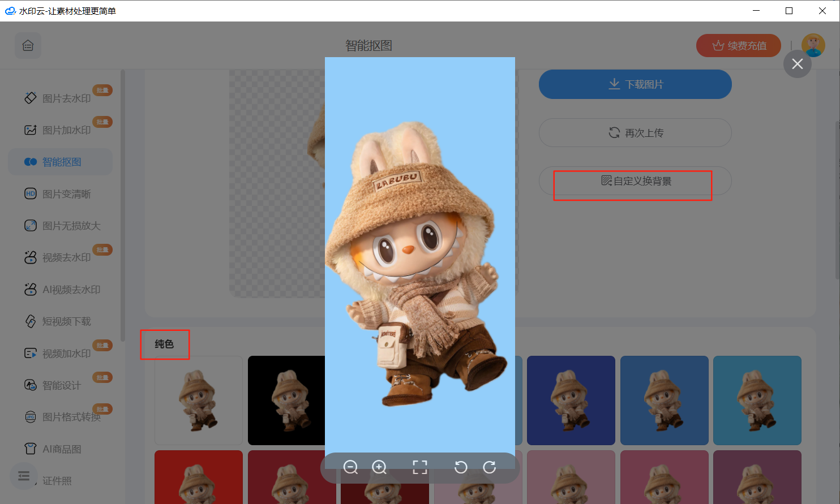Screen dimensions: 840x504
Task: Click the sidebar vertical scrollbar
Action: point(123,205)
